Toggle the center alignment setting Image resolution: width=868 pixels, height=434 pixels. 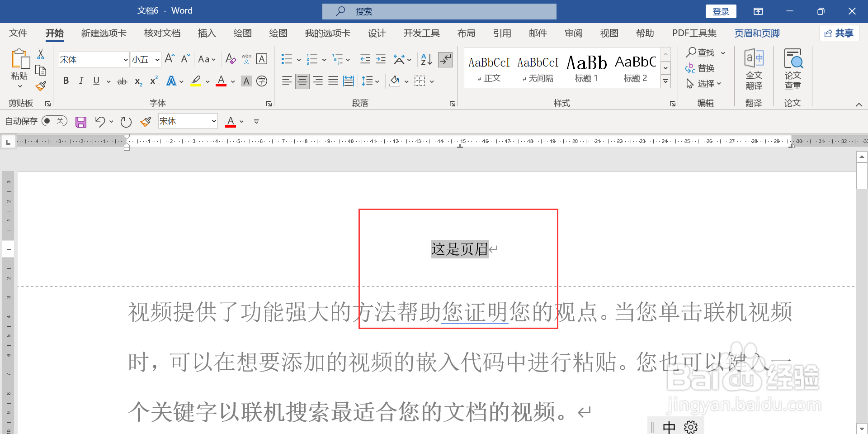coord(302,81)
